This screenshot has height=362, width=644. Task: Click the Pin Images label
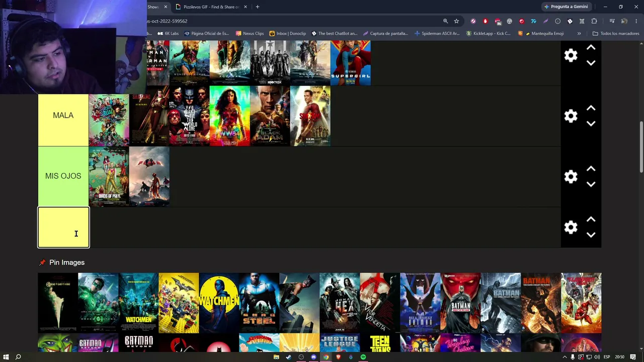tap(67, 262)
